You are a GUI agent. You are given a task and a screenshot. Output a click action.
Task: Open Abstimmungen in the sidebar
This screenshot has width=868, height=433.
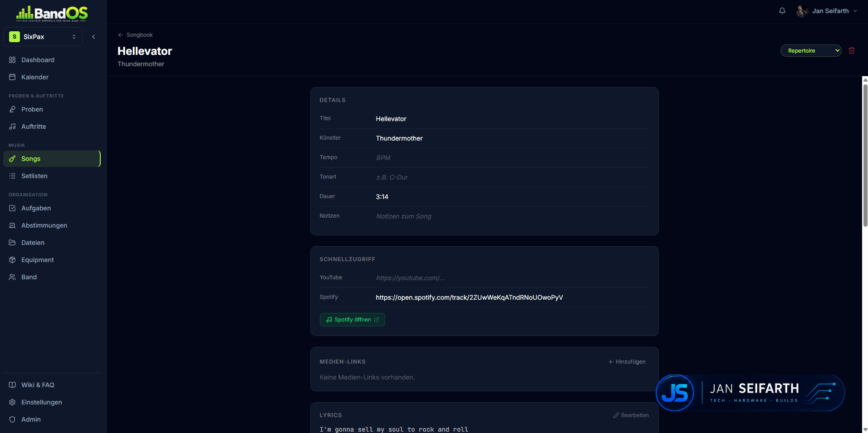tap(52, 225)
